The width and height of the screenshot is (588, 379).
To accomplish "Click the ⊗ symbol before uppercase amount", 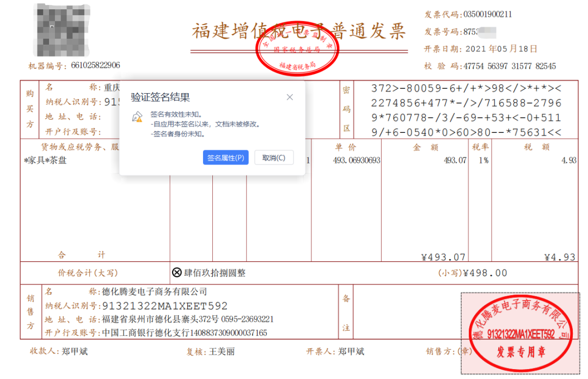I will (177, 272).
